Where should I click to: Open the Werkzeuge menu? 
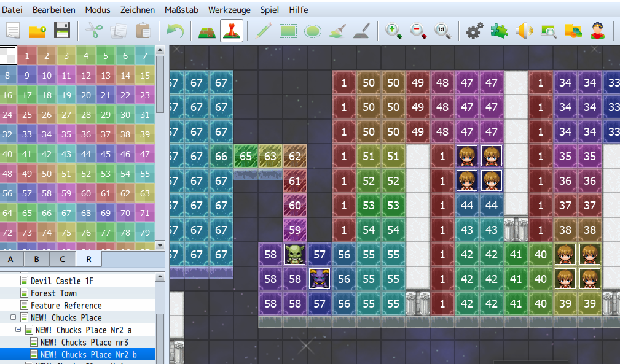pos(229,10)
